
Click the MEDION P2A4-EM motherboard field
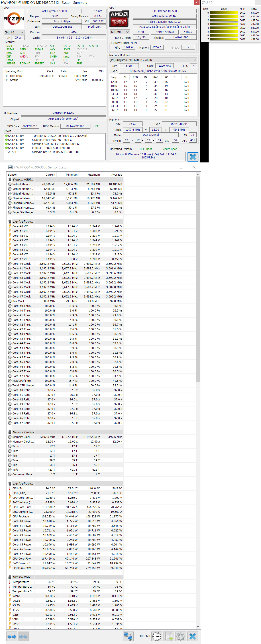click(x=63, y=113)
